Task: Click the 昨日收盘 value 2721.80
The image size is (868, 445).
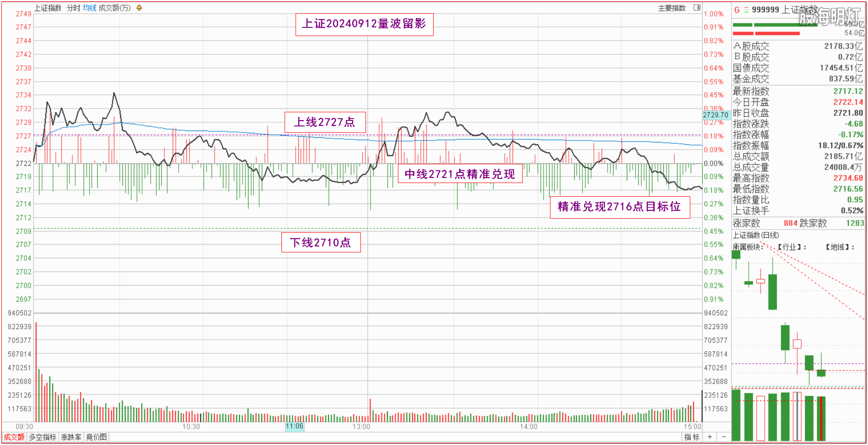Action: point(848,113)
